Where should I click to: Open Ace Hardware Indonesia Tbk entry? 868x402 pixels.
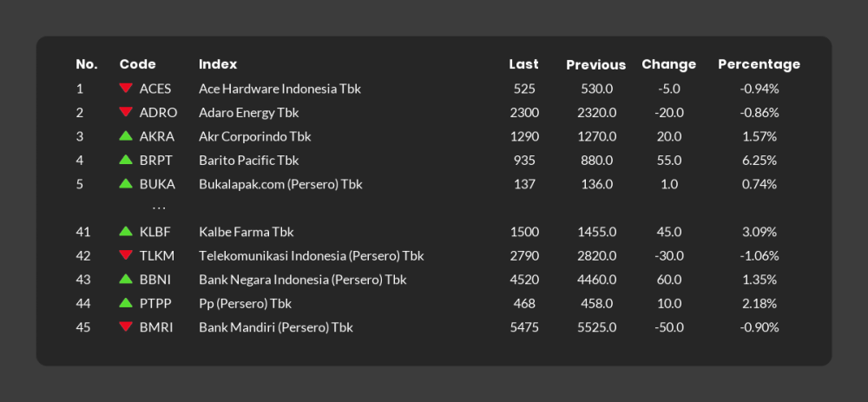tap(279, 89)
